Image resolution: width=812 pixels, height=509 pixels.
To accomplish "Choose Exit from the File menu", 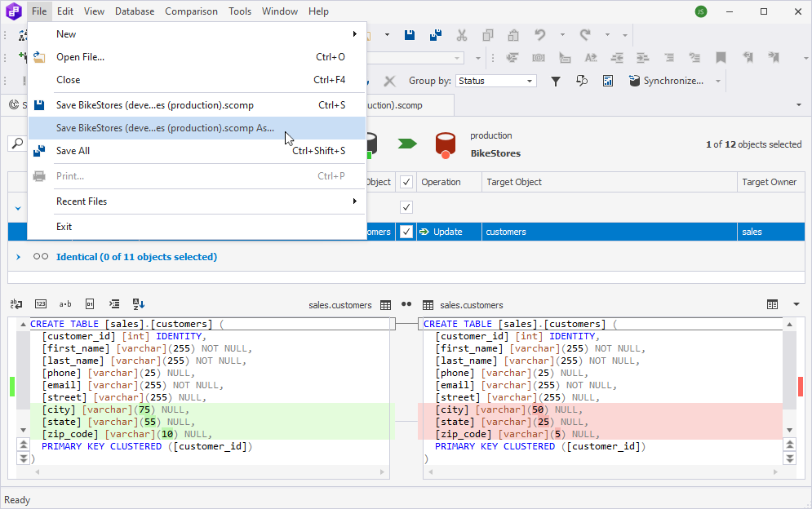I will (x=197, y=227).
